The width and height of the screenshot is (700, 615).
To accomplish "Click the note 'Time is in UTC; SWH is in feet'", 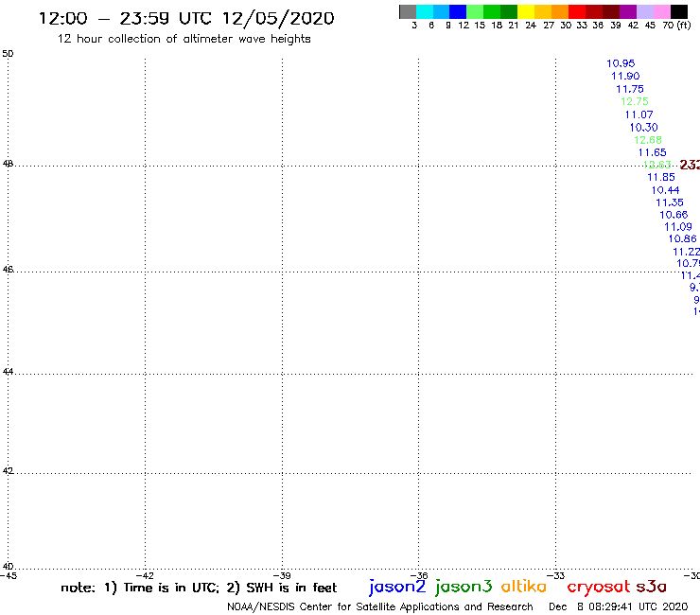I will [199, 588].
